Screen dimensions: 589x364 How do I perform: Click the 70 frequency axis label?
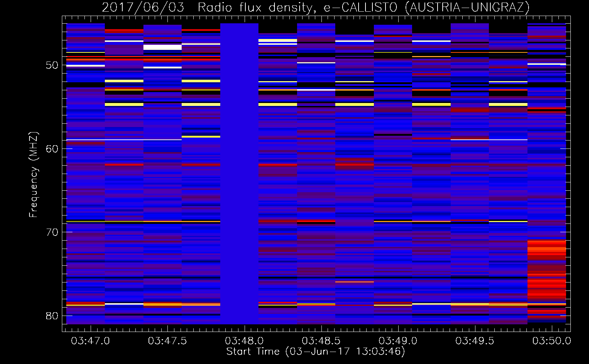coord(52,232)
